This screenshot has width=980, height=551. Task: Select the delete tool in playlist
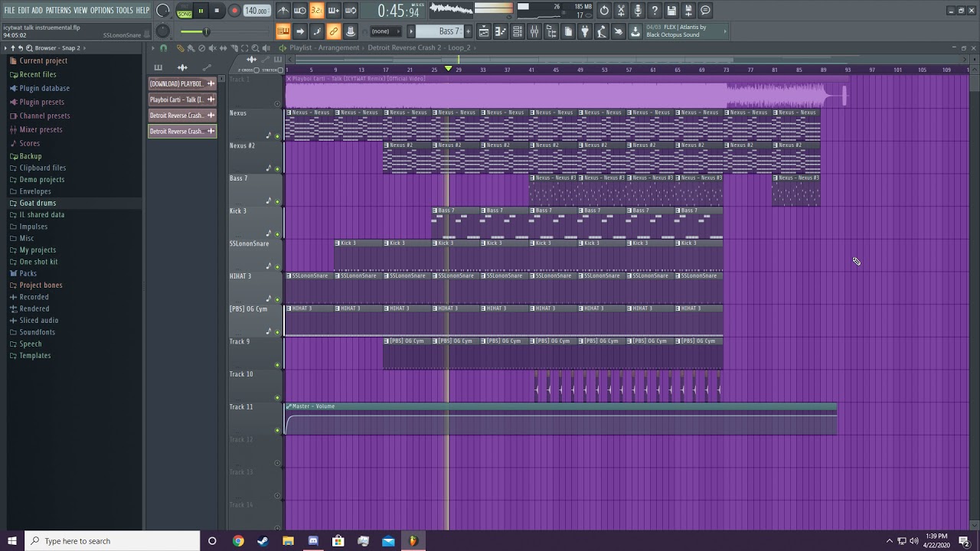[202, 48]
